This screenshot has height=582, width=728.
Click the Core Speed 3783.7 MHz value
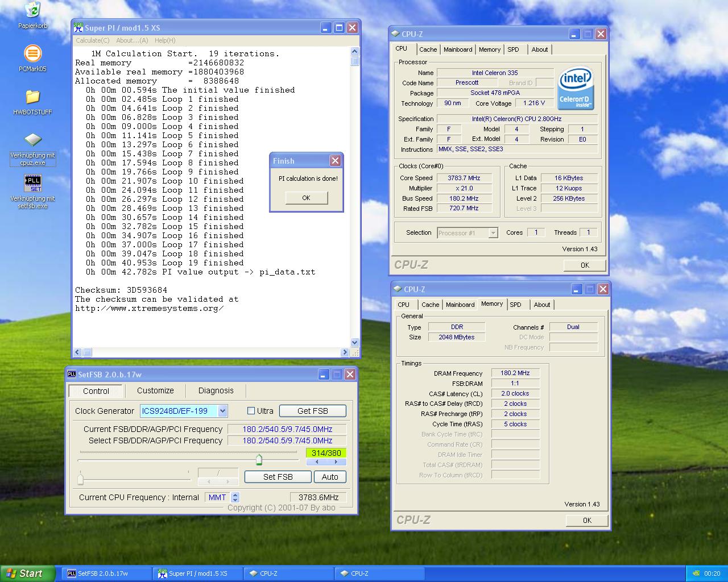tap(464, 178)
